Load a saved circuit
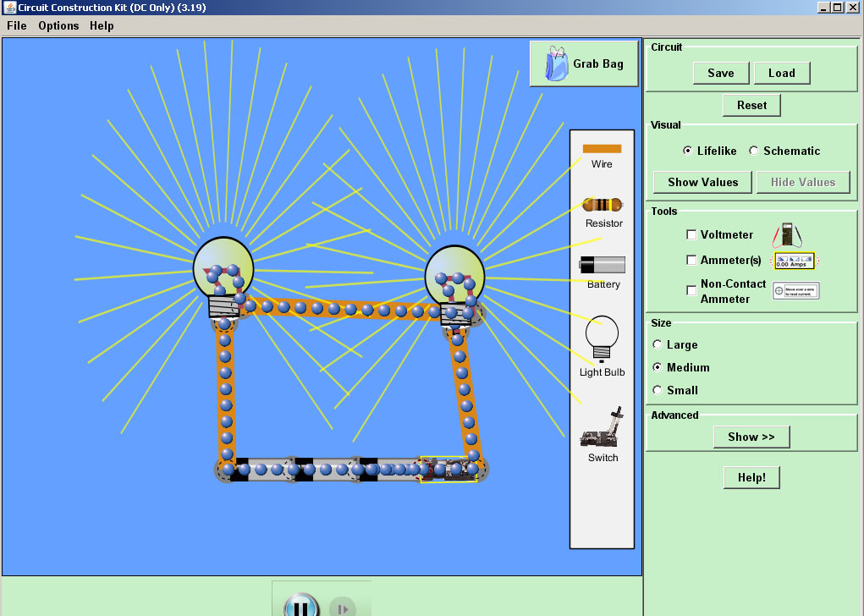The height and width of the screenshot is (616, 864). point(781,73)
